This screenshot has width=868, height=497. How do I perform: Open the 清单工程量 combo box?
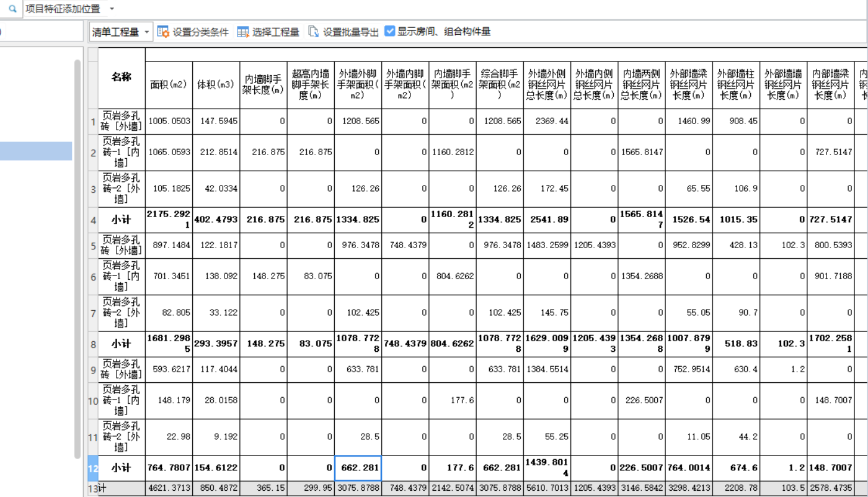pos(121,32)
